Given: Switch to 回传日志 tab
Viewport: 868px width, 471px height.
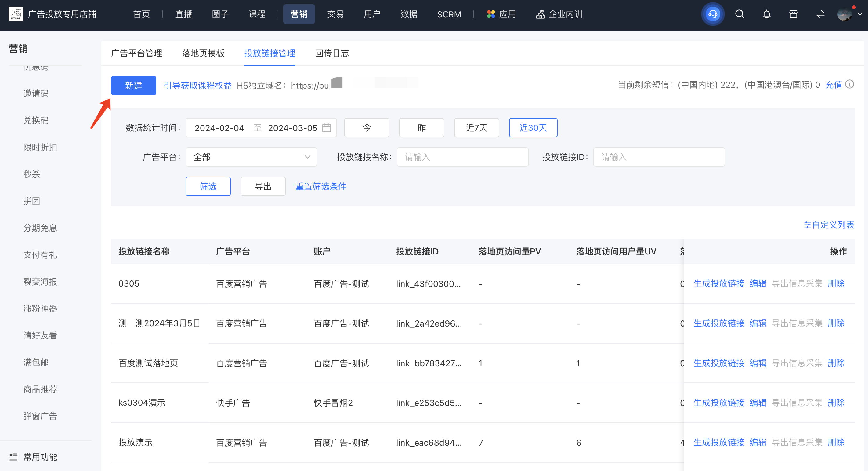Looking at the screenshot, I should coord(331,53).
